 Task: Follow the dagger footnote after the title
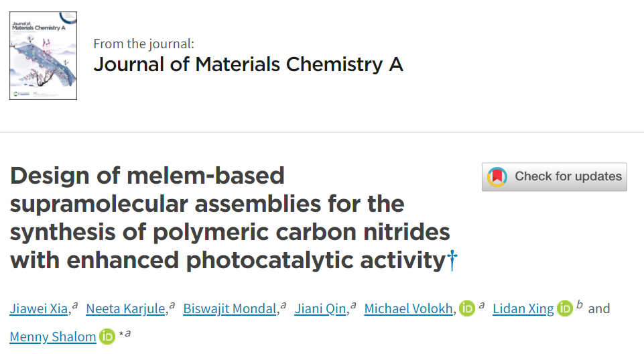(452, 260)
